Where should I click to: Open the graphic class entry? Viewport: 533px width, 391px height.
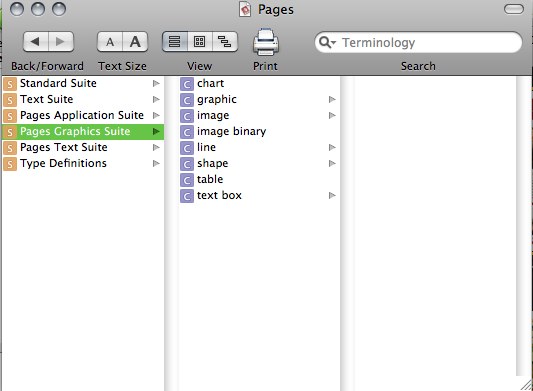click(259, 99)
